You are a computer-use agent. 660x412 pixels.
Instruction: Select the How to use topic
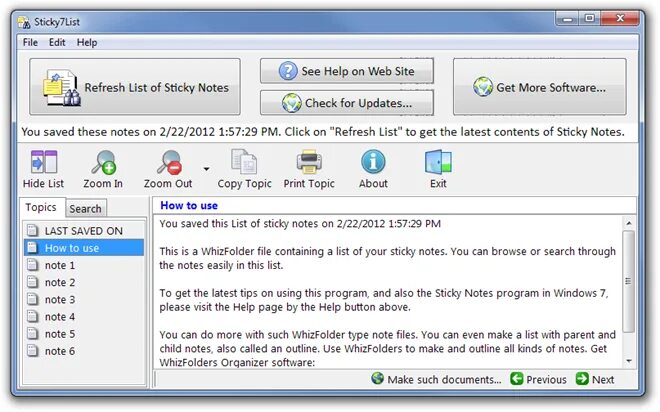tap(84, 248)
